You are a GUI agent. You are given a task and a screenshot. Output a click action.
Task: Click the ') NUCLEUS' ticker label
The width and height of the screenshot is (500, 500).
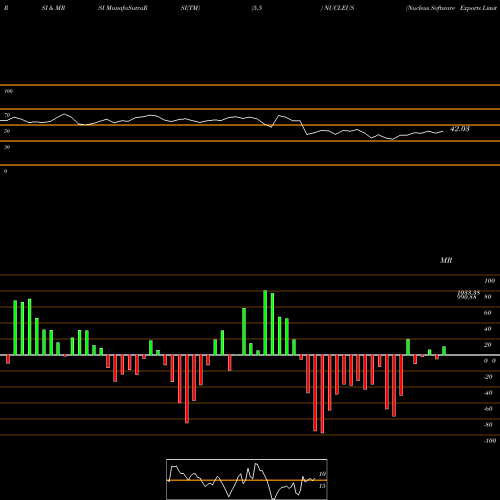click(x=337, y=8)
